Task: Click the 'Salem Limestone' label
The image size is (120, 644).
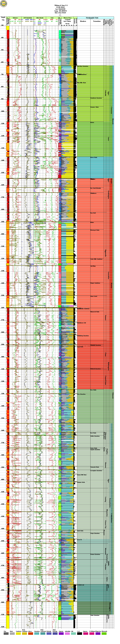Action: tap(95, 615)
